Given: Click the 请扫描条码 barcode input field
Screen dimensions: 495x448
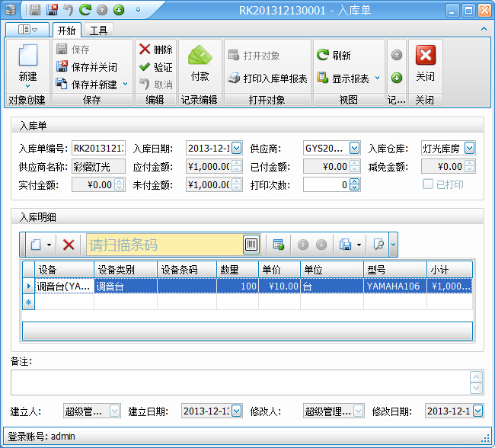Looking at the screenshot, I should 164,245.
